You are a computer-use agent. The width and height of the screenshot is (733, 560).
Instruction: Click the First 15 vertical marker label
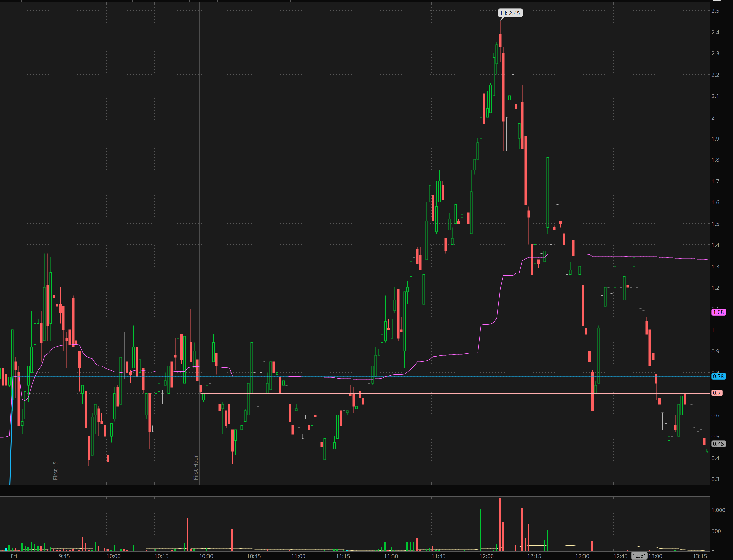(x=55, y=470)
